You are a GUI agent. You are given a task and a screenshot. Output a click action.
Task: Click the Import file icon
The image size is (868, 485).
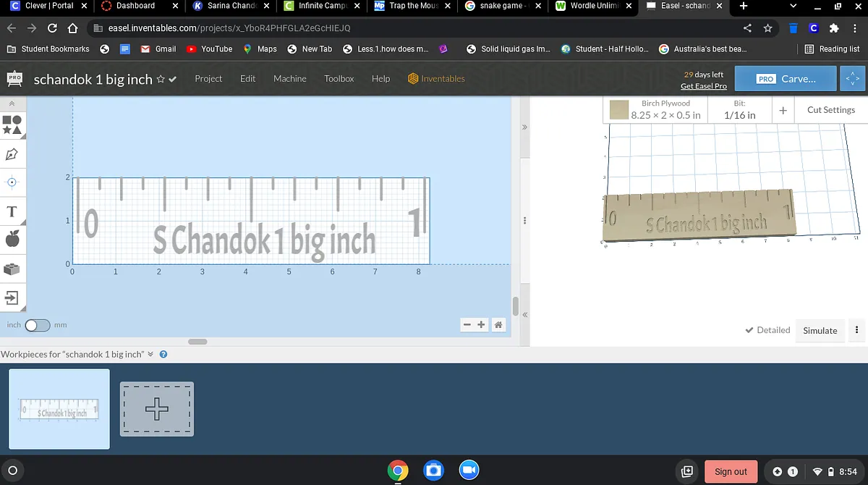coord(12,298)
